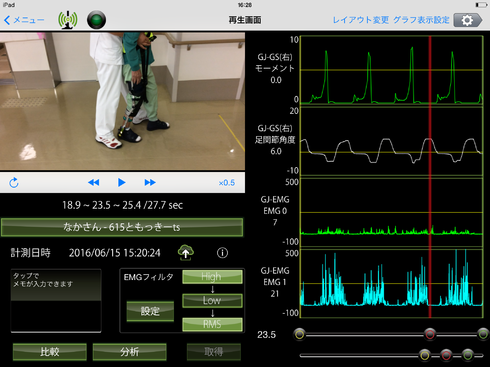Image resolution: width=490 pixels, height=367 pixels.
Task: Select yellow handle on lower range slider
Action: [425, 355]
